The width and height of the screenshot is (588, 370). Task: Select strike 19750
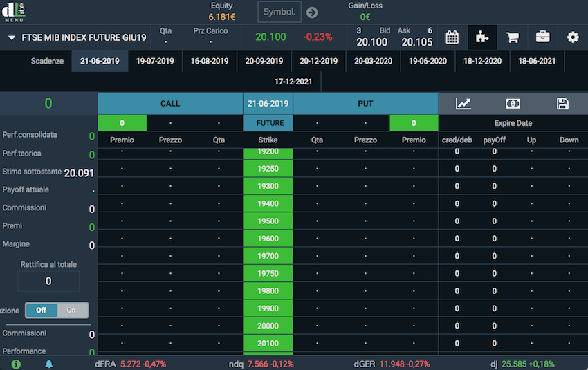[x=268, y=274]
